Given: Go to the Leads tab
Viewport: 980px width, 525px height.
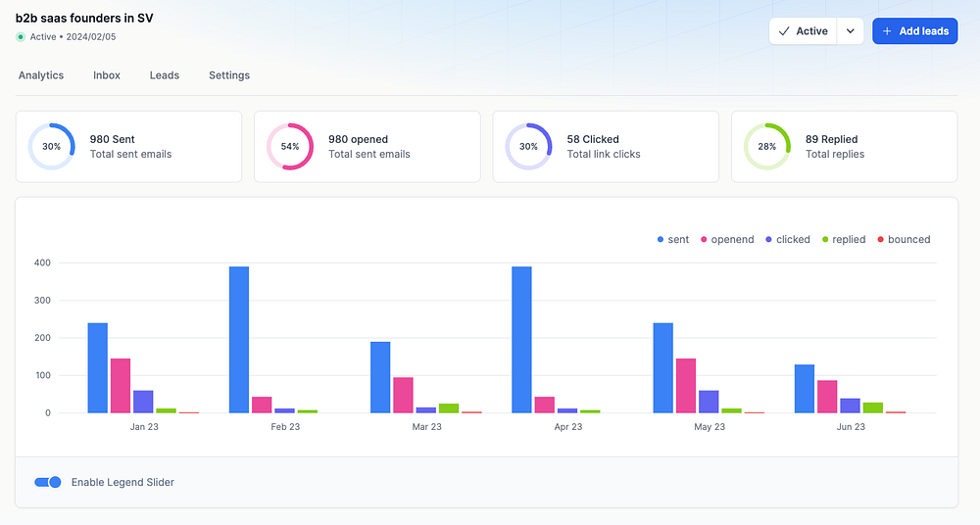Looking at the screenshot, I should click(165, 75).
